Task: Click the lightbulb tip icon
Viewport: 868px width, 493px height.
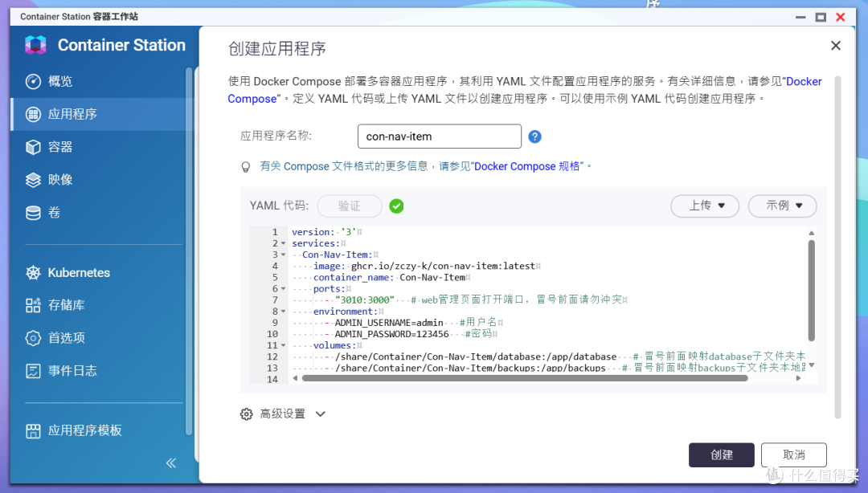Action: (246, 166)
